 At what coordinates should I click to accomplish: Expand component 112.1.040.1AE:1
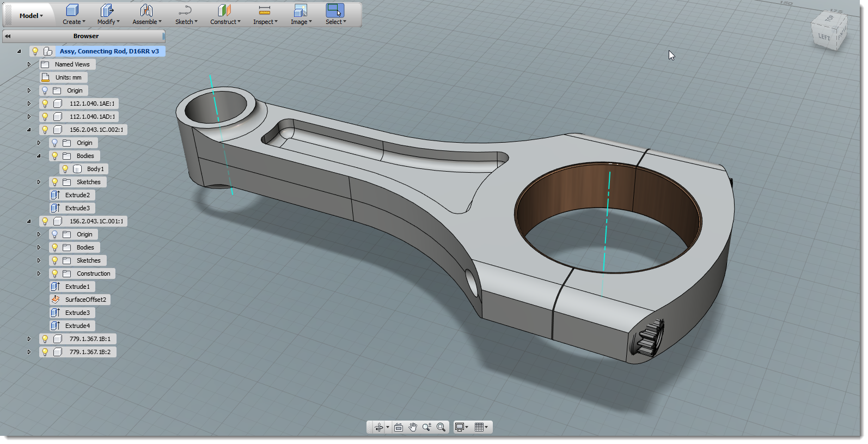[x=29, y=104]
